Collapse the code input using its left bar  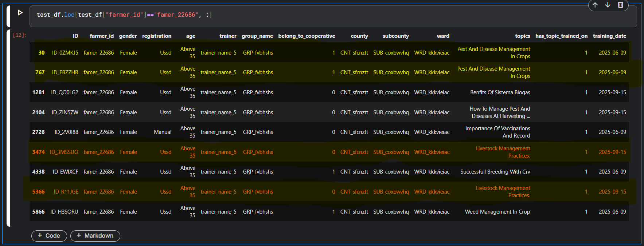8,16
